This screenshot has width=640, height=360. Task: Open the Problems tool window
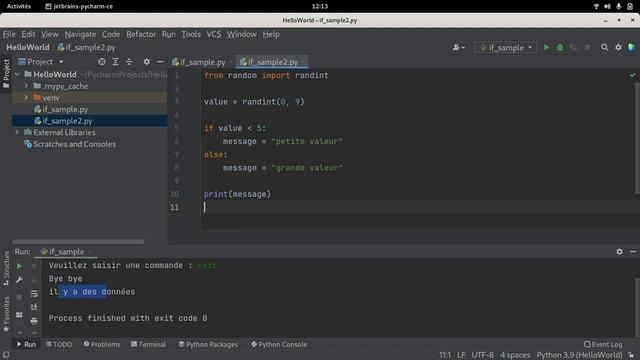pyautogui.click(x=102, y=344)
